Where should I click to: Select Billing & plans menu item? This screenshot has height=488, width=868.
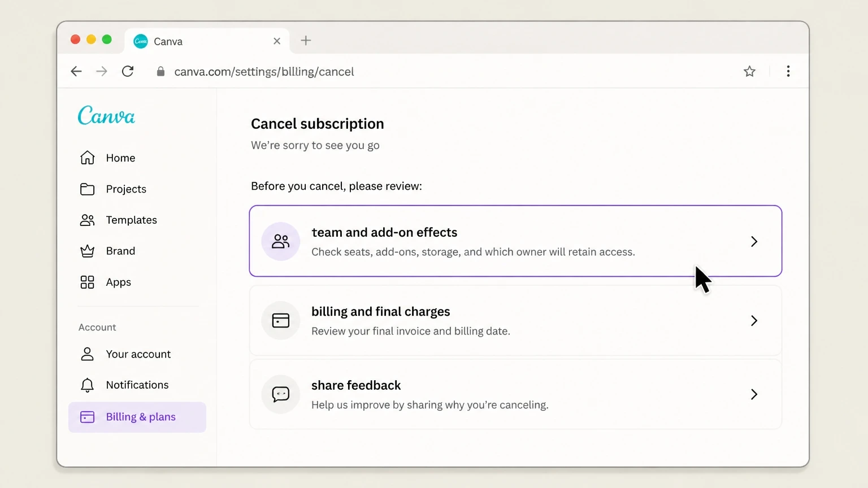pyautogui.click(x=137, y=417)
